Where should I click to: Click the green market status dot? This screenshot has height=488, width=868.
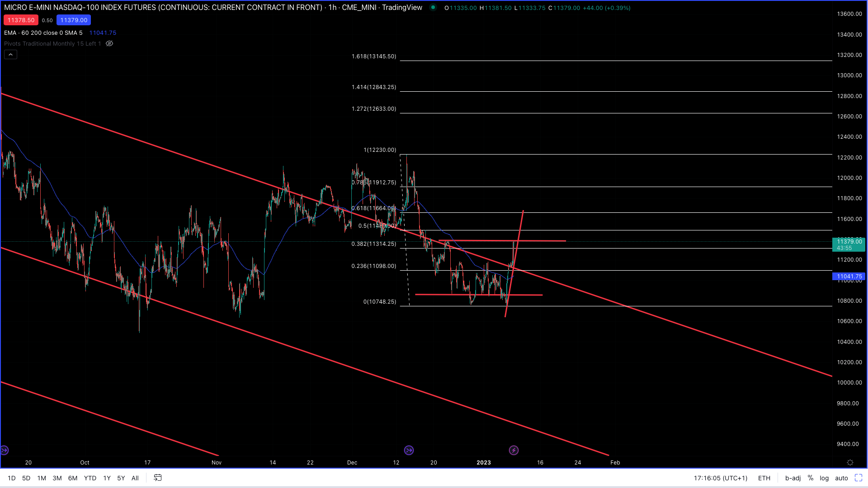point(433,8)
